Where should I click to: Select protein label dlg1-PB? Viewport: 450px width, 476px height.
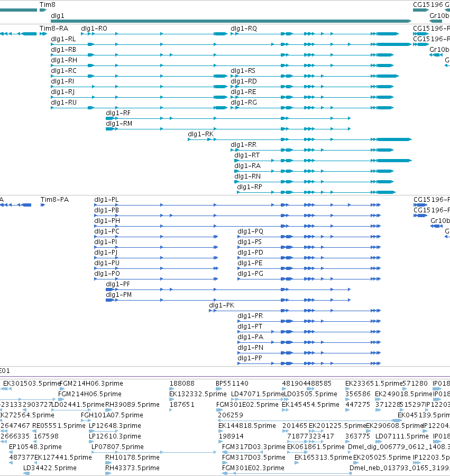pos(106,210)
